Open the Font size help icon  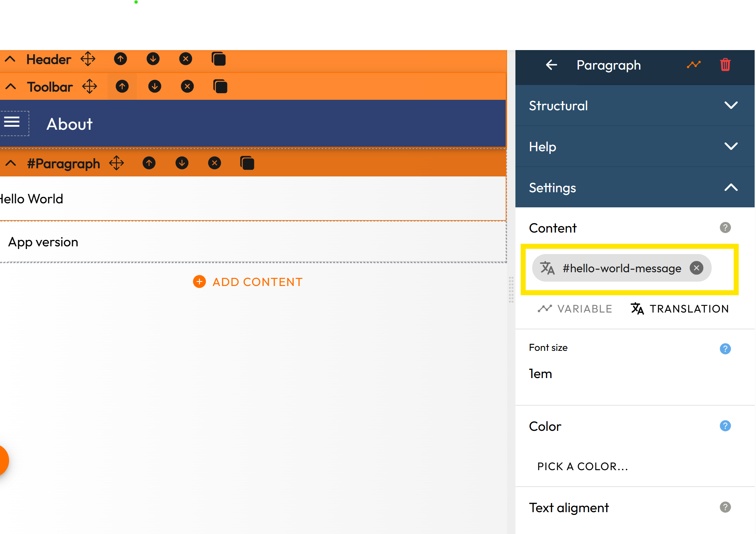[x=725, y=348]
